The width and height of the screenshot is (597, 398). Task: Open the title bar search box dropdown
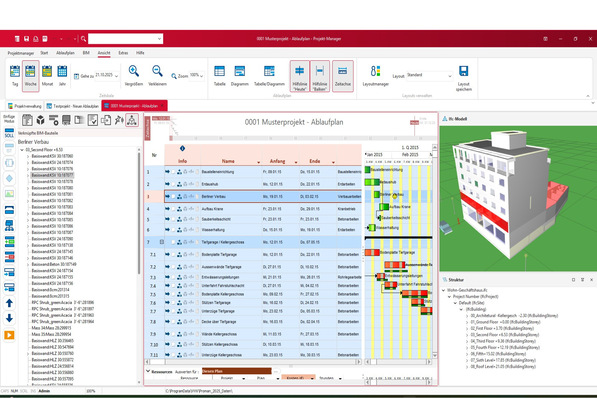pyautogui.click(x=159, y=38)
